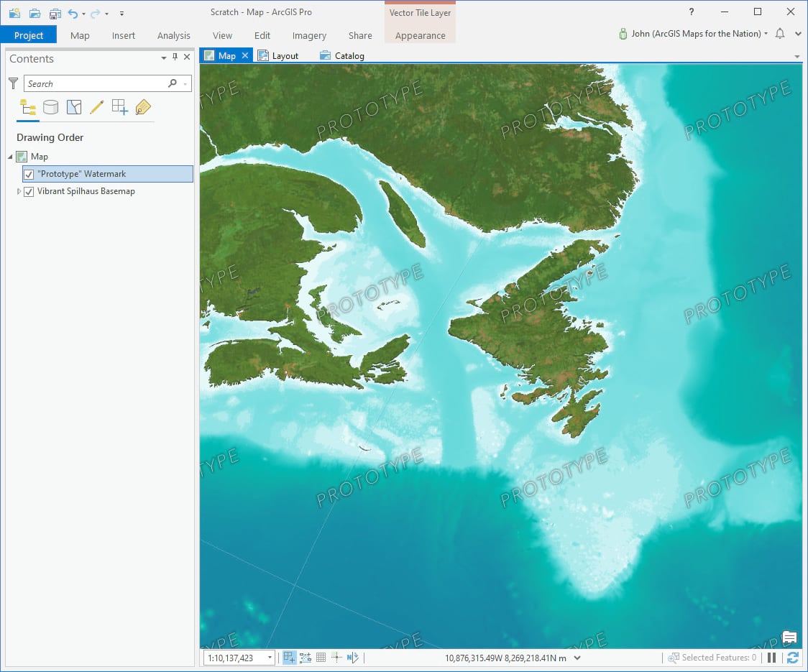View notifications via the bell icon
808x672 pixels.
pyautogui.click(x=780, y=34)
